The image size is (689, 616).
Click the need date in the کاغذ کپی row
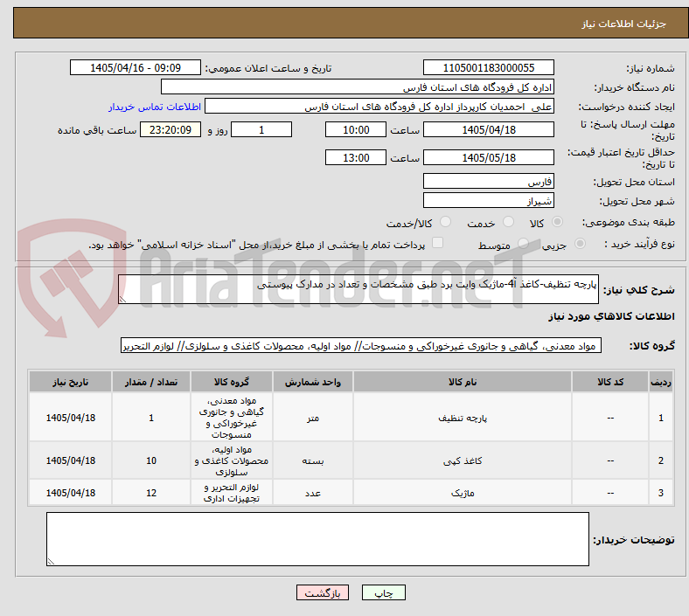tap(70, 460)
